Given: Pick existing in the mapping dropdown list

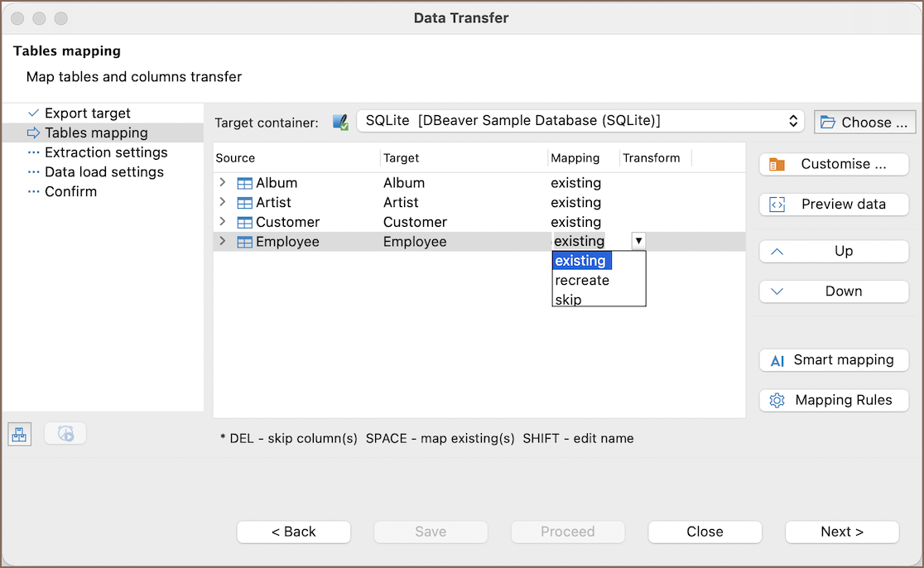Looking at the screenshot, I should (x=580, y=261).
